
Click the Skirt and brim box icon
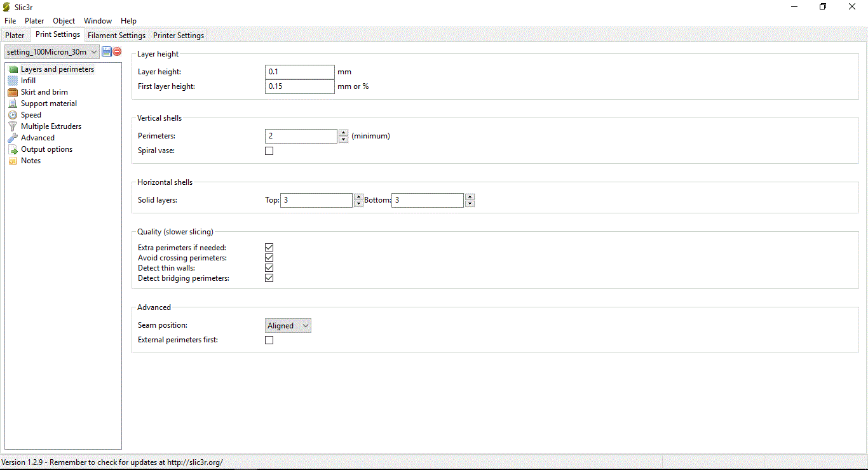[13, 92]
